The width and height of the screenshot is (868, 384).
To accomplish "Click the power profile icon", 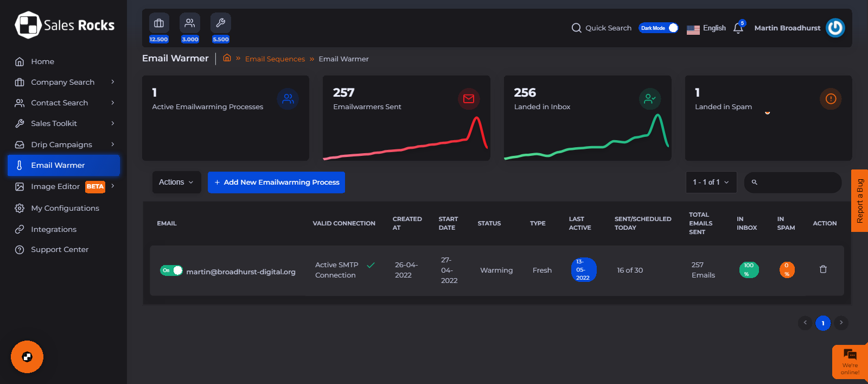I will [x=835, y=28].
